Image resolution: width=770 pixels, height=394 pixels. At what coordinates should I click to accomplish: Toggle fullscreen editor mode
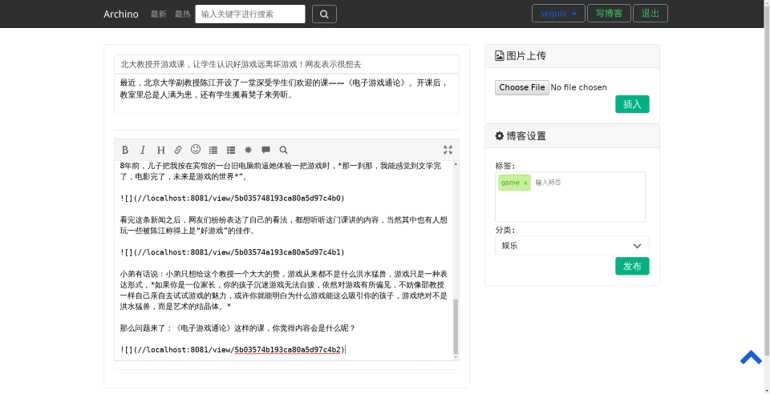[x=448, y=150]
